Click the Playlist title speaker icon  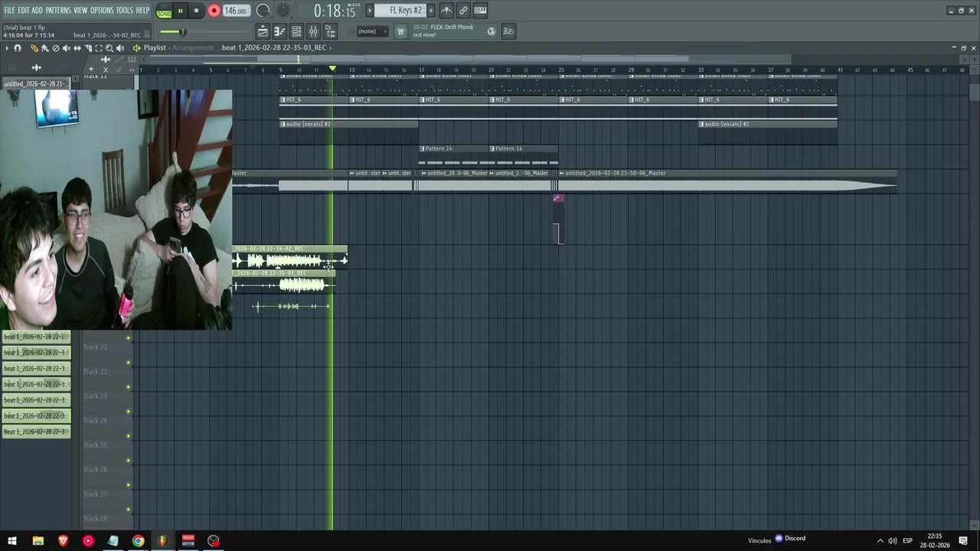point(137,47)
